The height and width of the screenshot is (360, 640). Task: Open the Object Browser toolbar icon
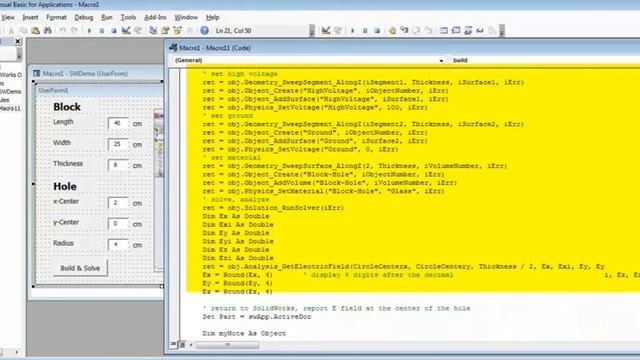[178, 31]
